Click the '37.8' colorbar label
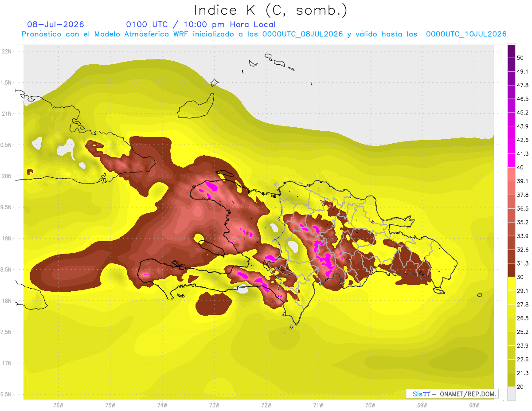This screenshot has height=411, width=532. 523,195
